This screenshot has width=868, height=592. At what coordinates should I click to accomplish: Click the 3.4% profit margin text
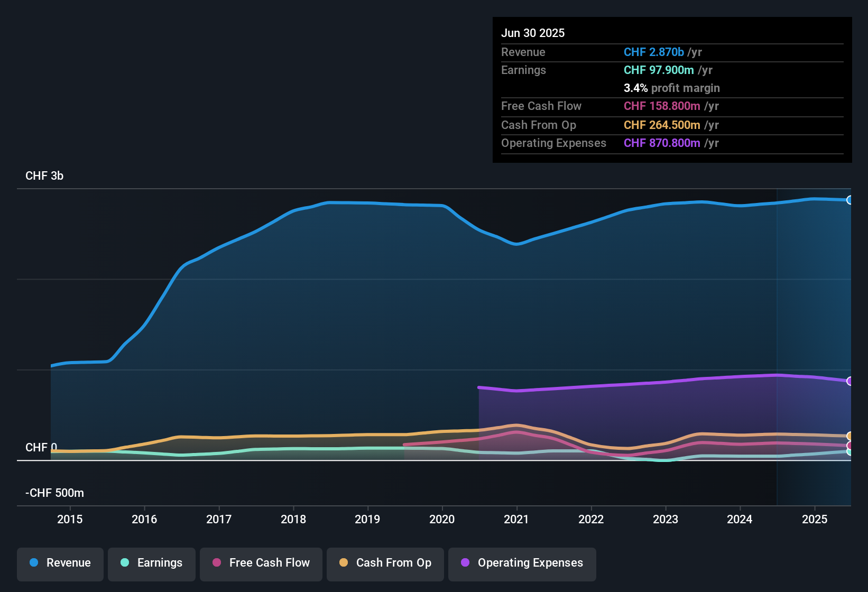pyautogui.click(x=672, y=88)
